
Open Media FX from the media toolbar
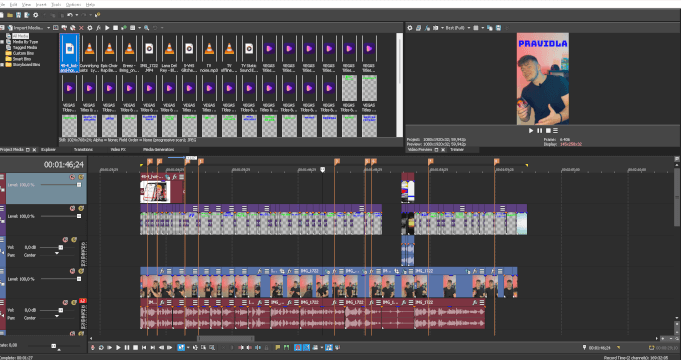pyautogui.click(x=98, y=28)
